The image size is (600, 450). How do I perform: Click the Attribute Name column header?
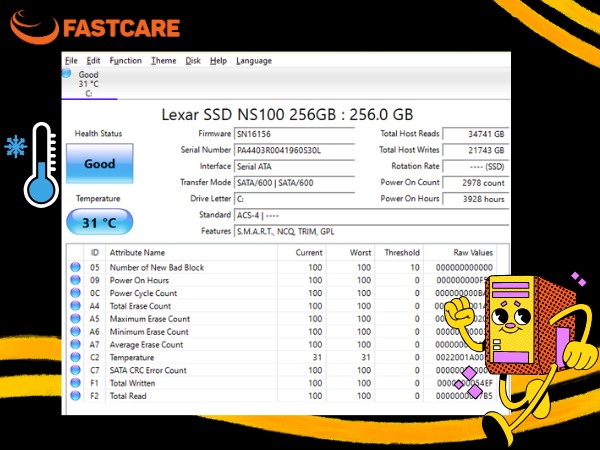(191, 253)
